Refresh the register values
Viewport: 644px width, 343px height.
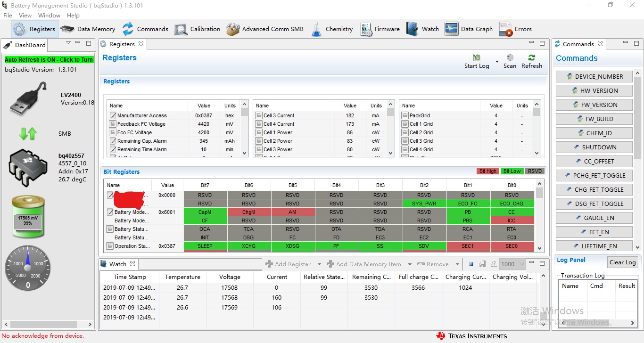point(531,62)
